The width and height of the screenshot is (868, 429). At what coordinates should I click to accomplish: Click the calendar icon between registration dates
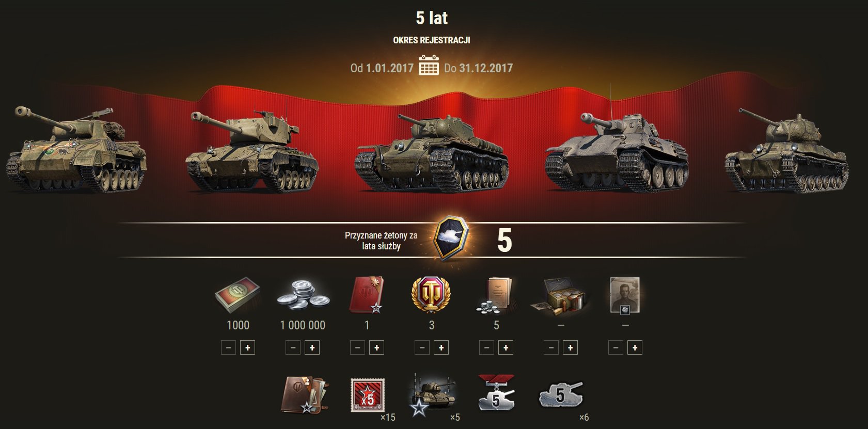pyautogui.click(x=429, y=66)
